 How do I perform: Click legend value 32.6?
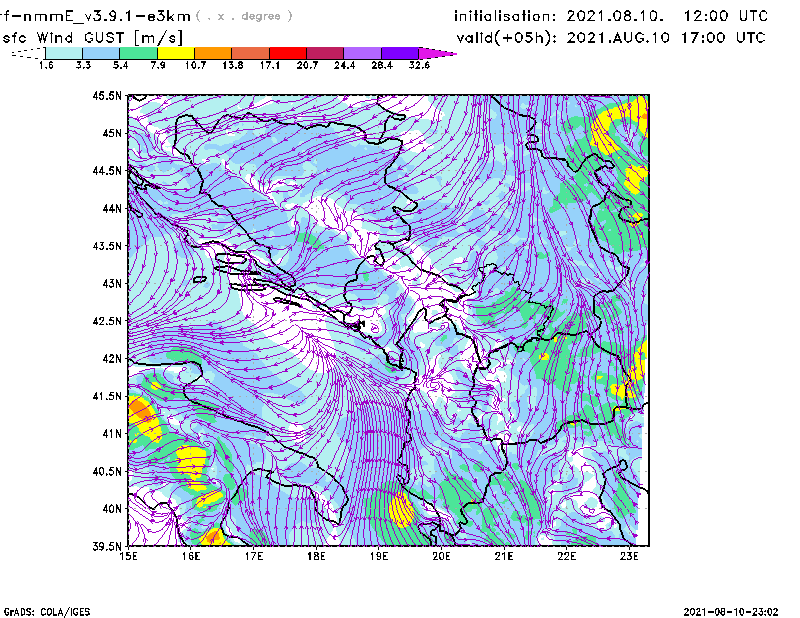click(x=419, y=65)
